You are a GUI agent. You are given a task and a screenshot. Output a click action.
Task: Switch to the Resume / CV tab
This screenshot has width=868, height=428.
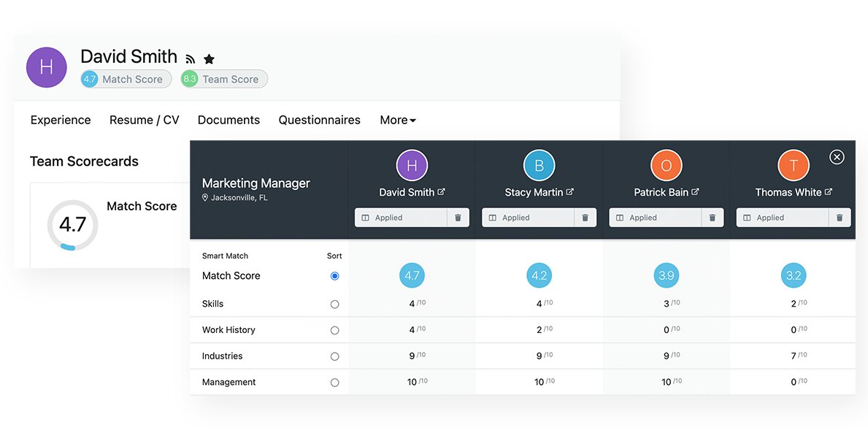[x=144, y=121]
